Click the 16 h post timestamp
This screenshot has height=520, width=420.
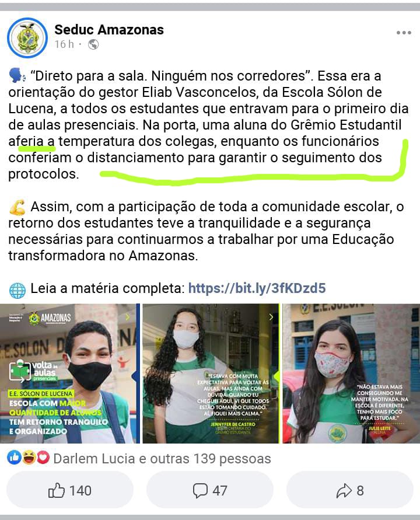pyautogui.click(x=64, y=44)
